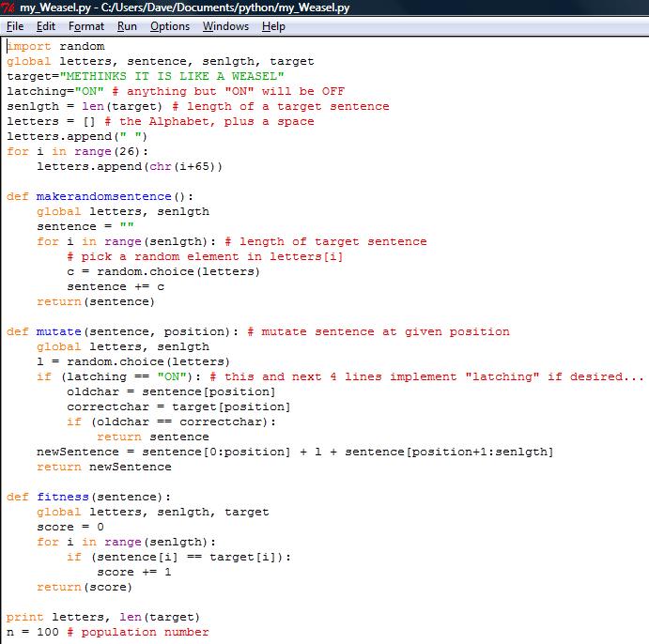The width and height of the screenshot is (649, 644).
Task: Click the target string "METHINKS IT IS LIKE A WEASEL"
Action: (172, 77)
